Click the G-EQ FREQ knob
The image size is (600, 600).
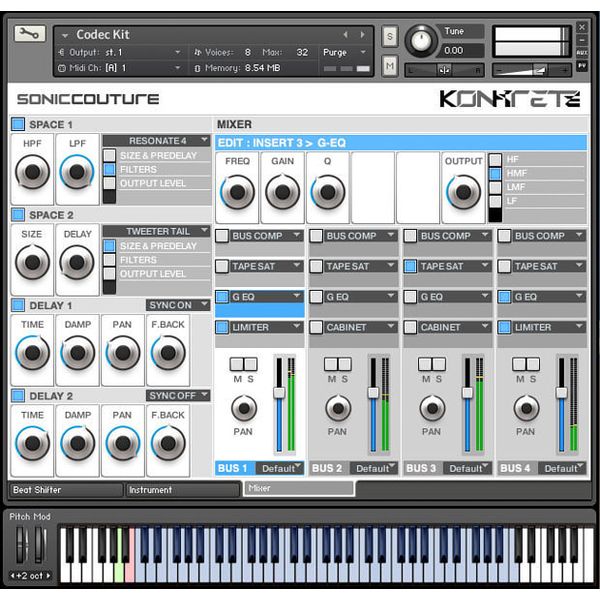pos(237,192)
